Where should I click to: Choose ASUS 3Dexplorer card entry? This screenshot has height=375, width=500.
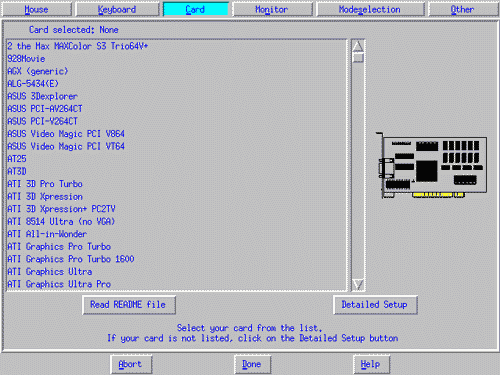[177, 96]
